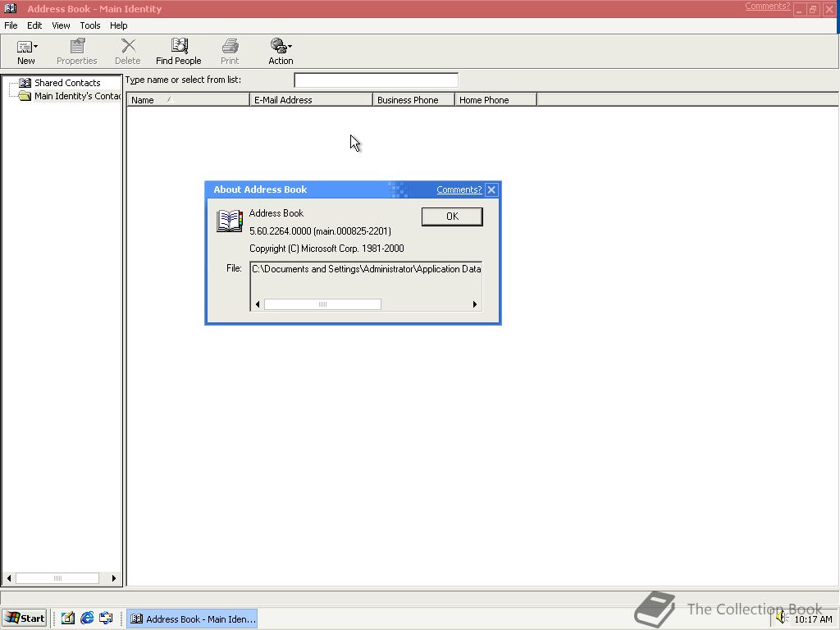
Task: Click the Address Book title bar icon
Action: [10, 8]
